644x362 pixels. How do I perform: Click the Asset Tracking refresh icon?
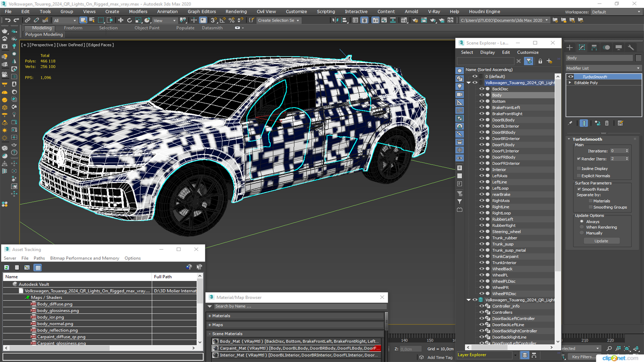coord(7,267)
